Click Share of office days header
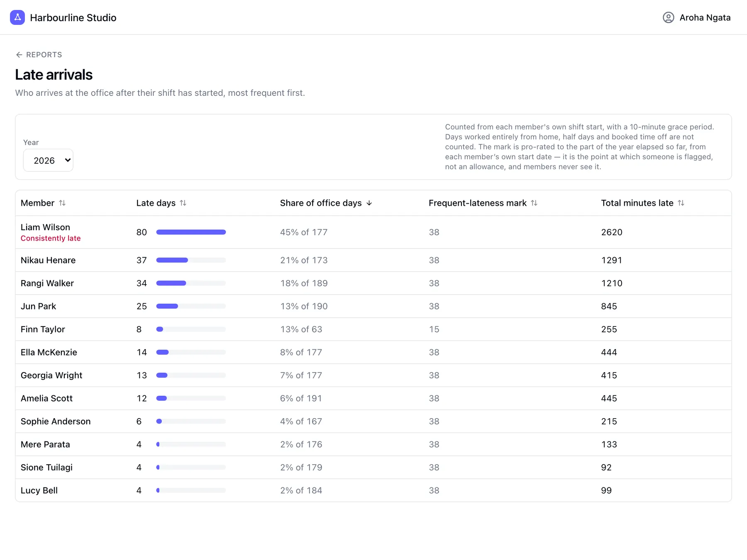The width and height of the screenshot is (747, 560). pyautogui.click(x=321, y=203)
